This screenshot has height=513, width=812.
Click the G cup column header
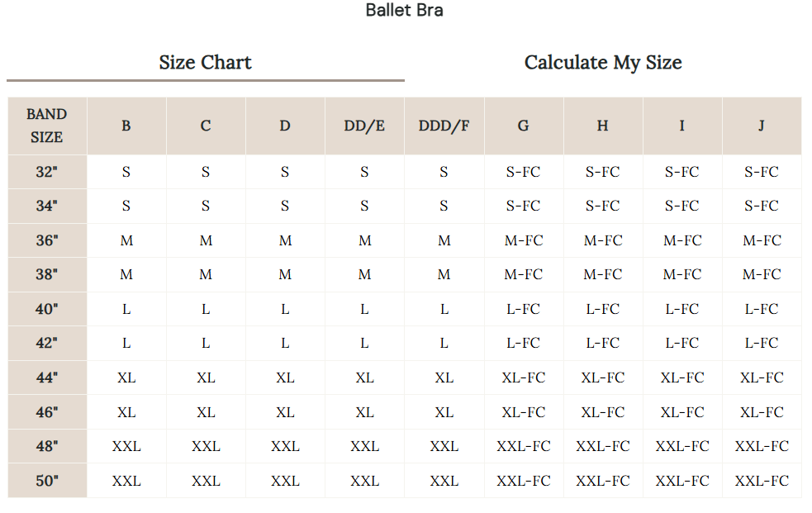(x=523, y=126)
